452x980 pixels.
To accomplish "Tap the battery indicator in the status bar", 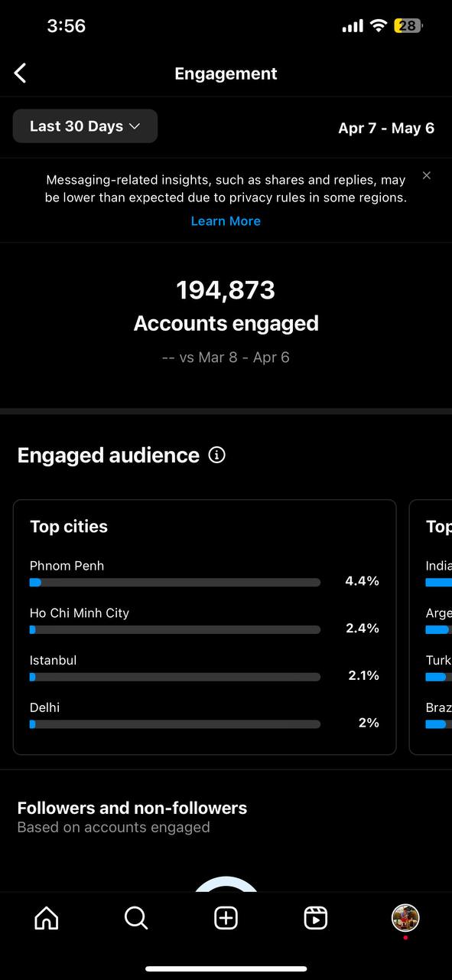I will 408,26.
